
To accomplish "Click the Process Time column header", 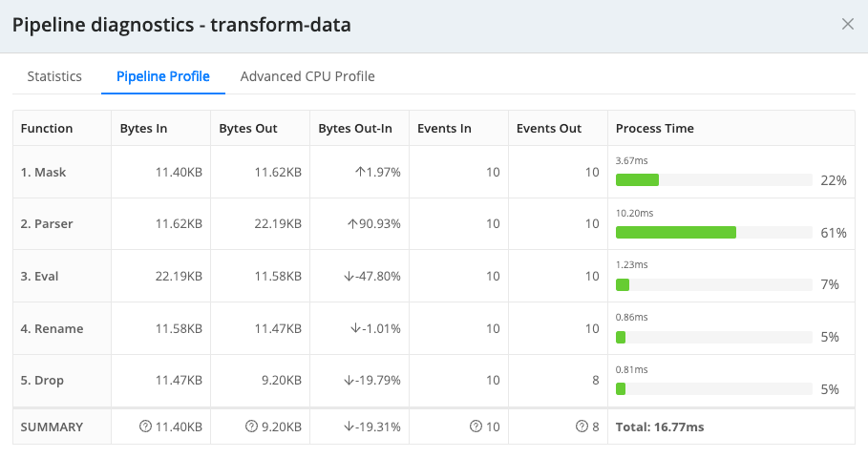I will coord(655,129).
